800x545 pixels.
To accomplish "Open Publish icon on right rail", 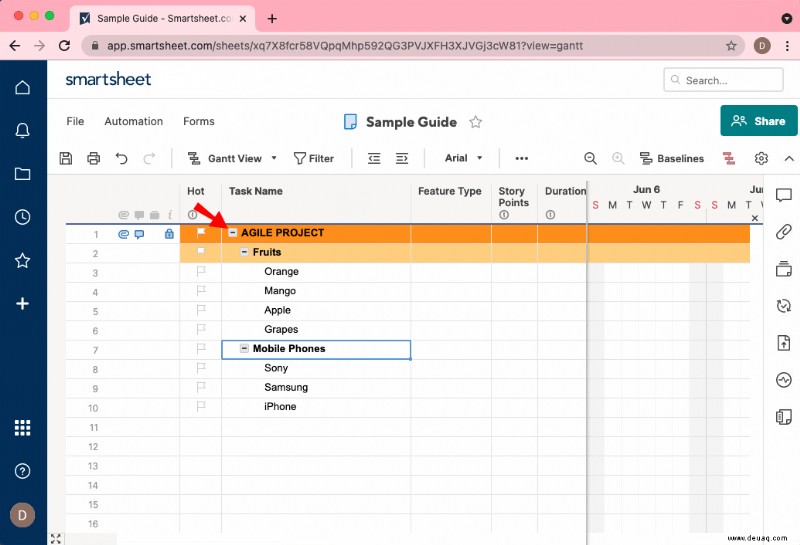I will [784, 342].
